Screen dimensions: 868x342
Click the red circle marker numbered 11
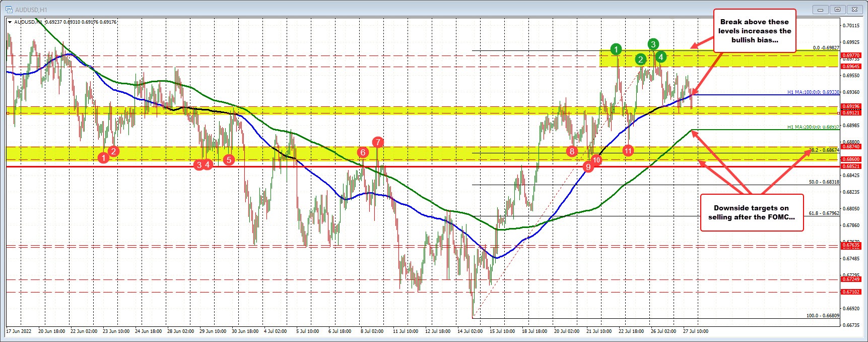pyautogui.click(x=628, y=150)
